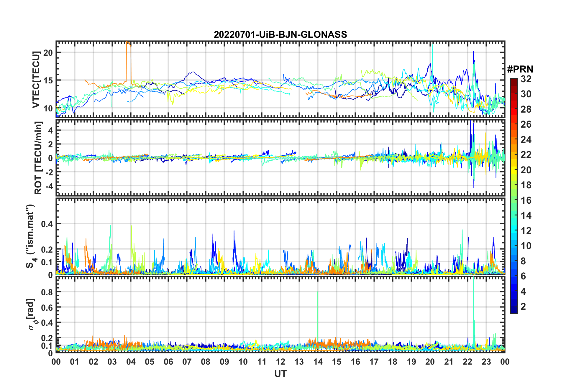The width and height of the screenshot is (561, 392).
Task: Click x-axis tick label 08
Action: point(206,362)
